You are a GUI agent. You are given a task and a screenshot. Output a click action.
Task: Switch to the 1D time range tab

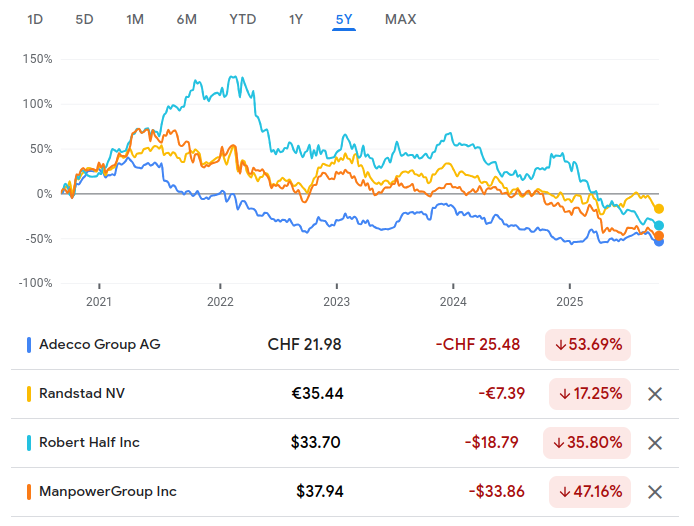35,19
